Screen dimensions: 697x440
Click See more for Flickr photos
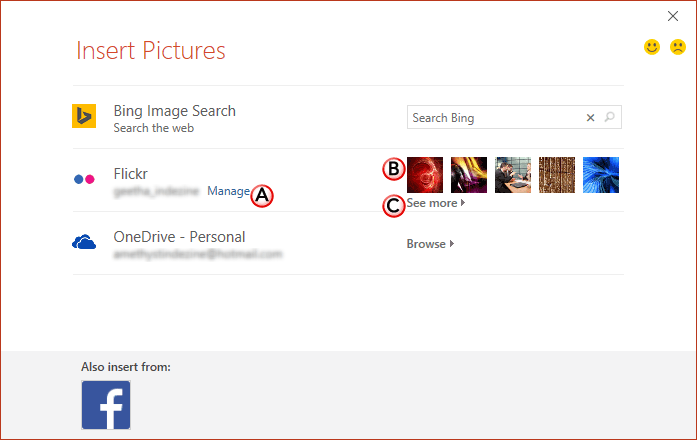(x=432, y=203)
